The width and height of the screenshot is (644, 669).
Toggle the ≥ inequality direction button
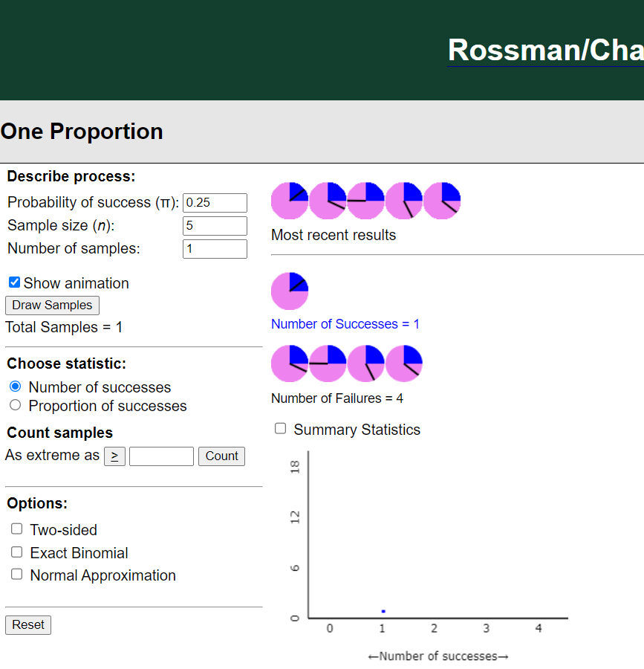click(114, 456)
